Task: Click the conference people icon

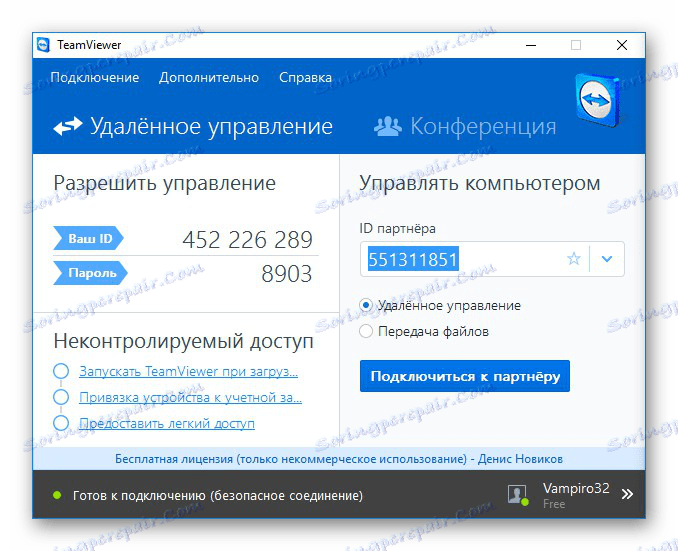Action: [x=387, y=126]
